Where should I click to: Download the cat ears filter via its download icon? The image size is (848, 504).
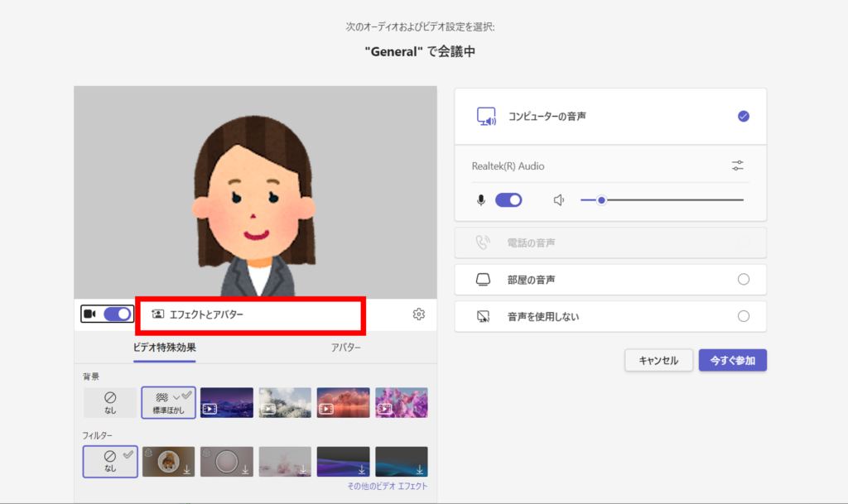pyautogui.click(x=187, y=470)
